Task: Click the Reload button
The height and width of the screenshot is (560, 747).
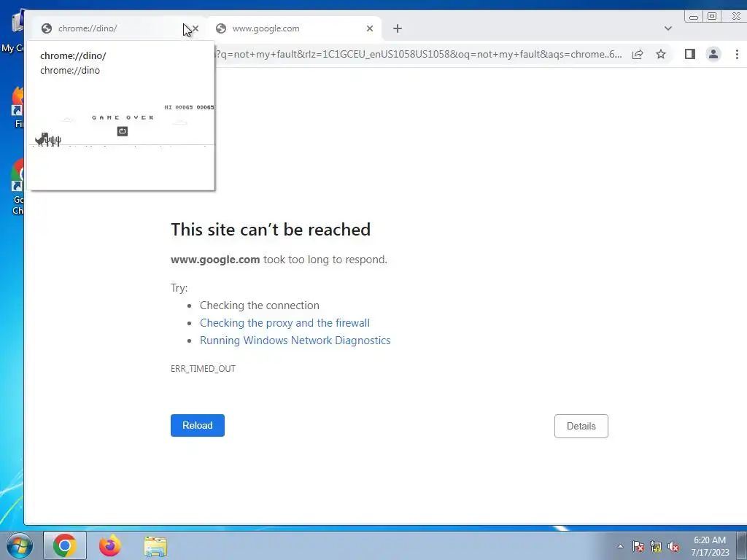Action: [198, 425]
